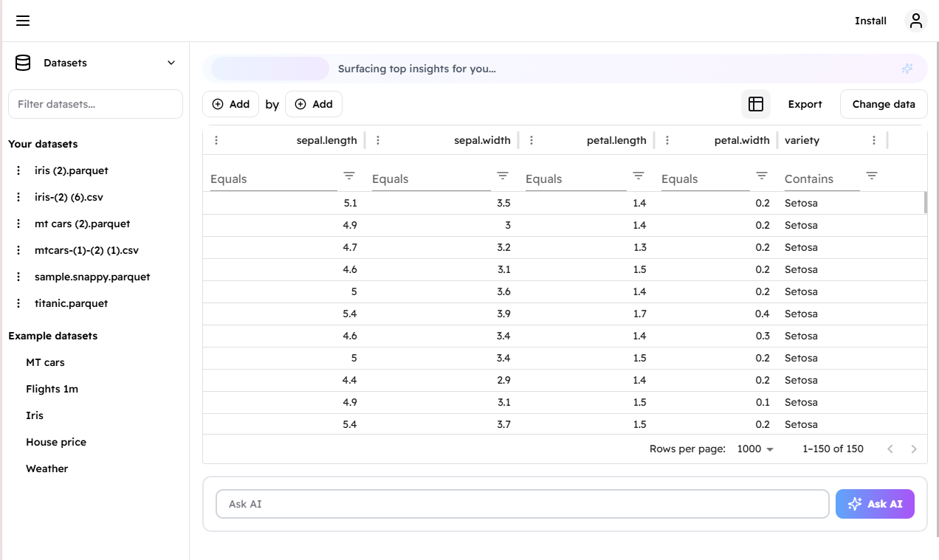
Task: Open petal.length filter operator icon
Action: (x=639, y=176)
